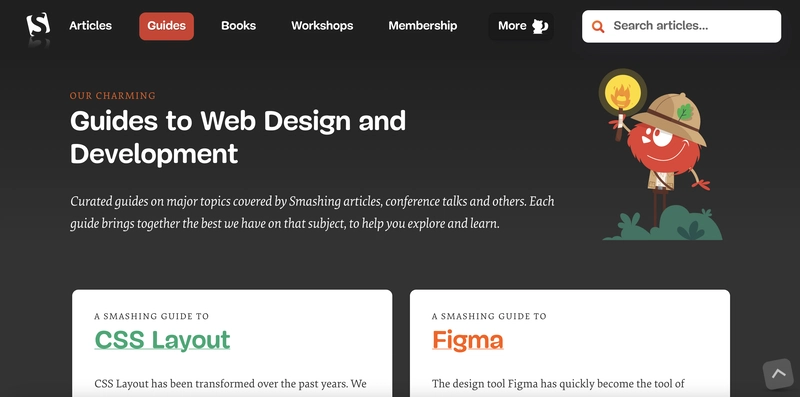800x397 pixels.
Task: Click the green bush under mascot
Action: click(663, 225)
